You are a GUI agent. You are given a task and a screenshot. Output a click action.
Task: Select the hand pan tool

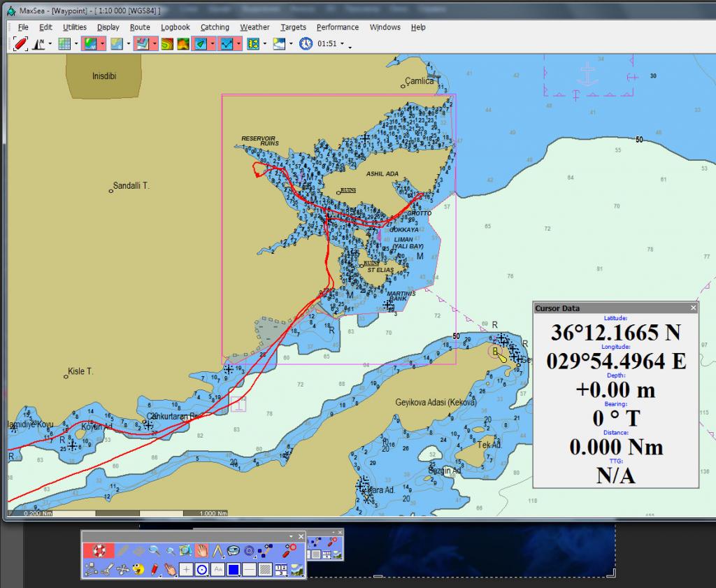201,550
